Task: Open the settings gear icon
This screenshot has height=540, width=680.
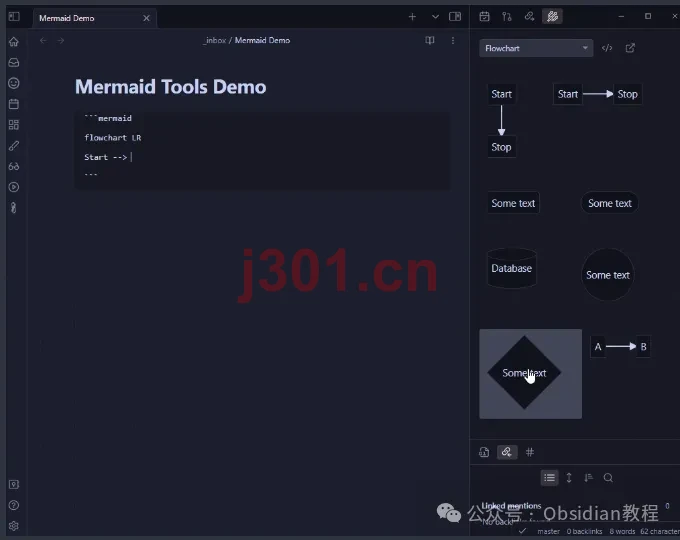Action: point(14,526)
